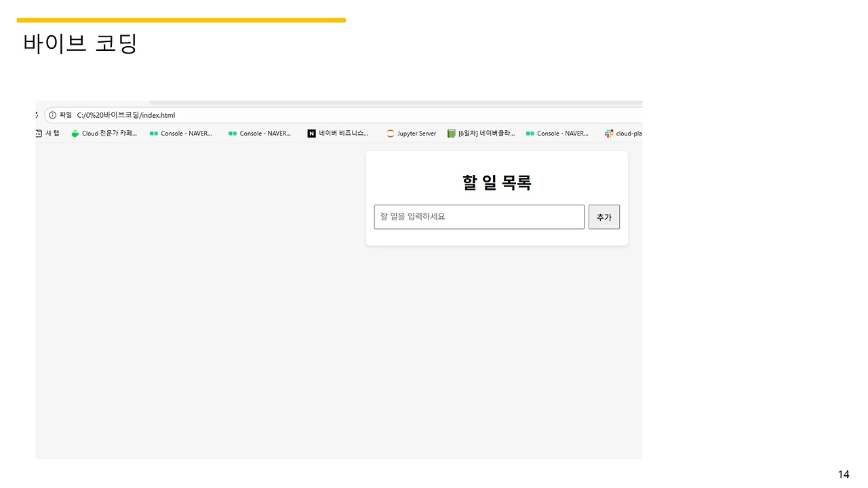Open the 새 탭 bookmark
868x488 pixels.
[x=47, y=134]
